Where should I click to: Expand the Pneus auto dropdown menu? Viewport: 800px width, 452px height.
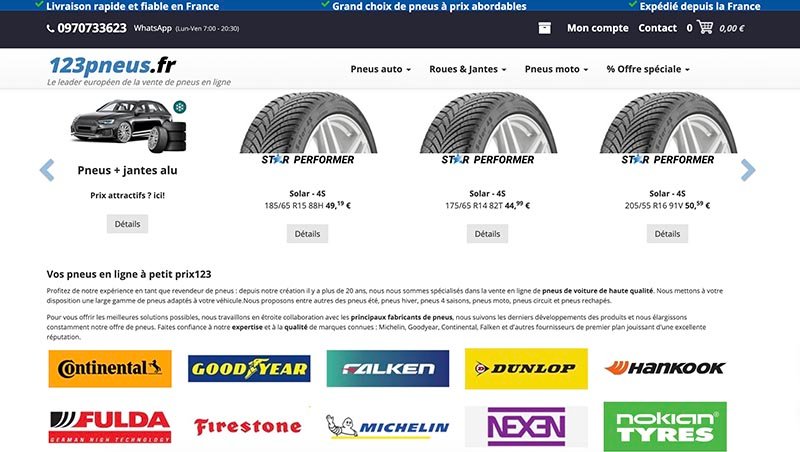(x=381, y=69)
